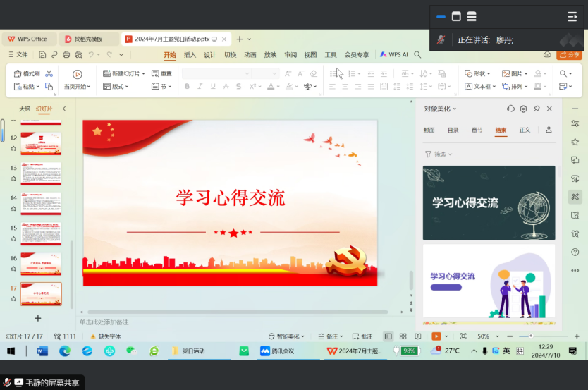The width and height of the screenshot is (588, 390).
Task: Open the 插入 ribbon tab
Action: 190,54
